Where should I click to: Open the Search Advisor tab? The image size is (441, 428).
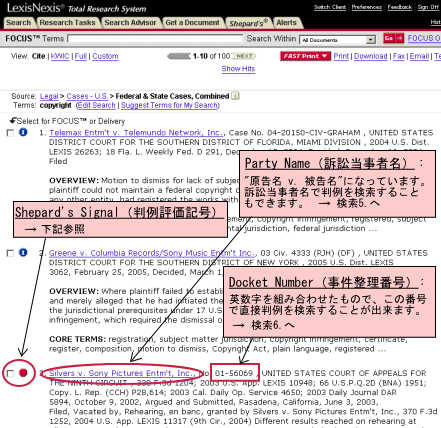pyautogui.click(x=130, y=23)
